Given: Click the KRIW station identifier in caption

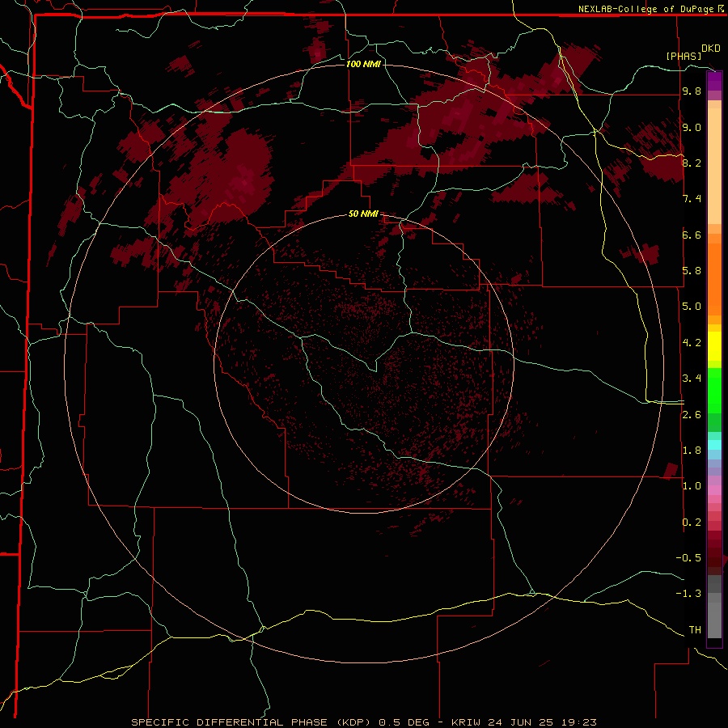Looking at the screenshot, I should [x=466, y=722].
